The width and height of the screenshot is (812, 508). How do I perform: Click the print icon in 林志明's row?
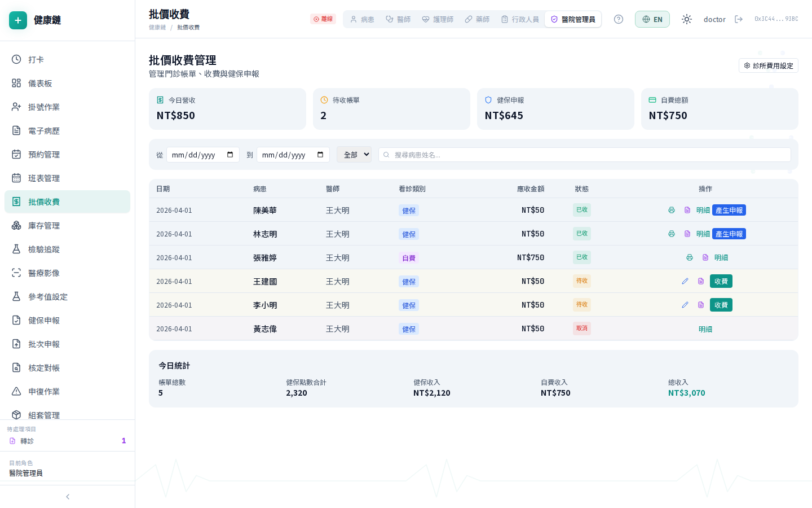pyautogui.click(x=671, y=234)
